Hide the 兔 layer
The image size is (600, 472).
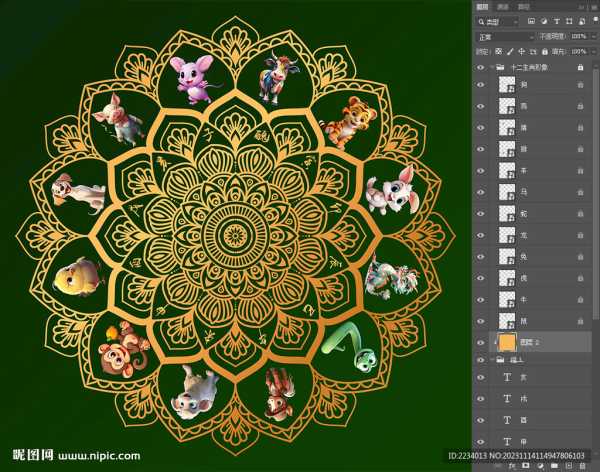click(481, 256)
